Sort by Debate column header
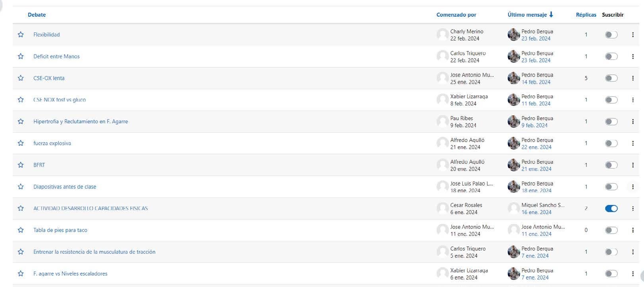Image resolution: width=644 pixels, height=287 pixels. point(36,15)
